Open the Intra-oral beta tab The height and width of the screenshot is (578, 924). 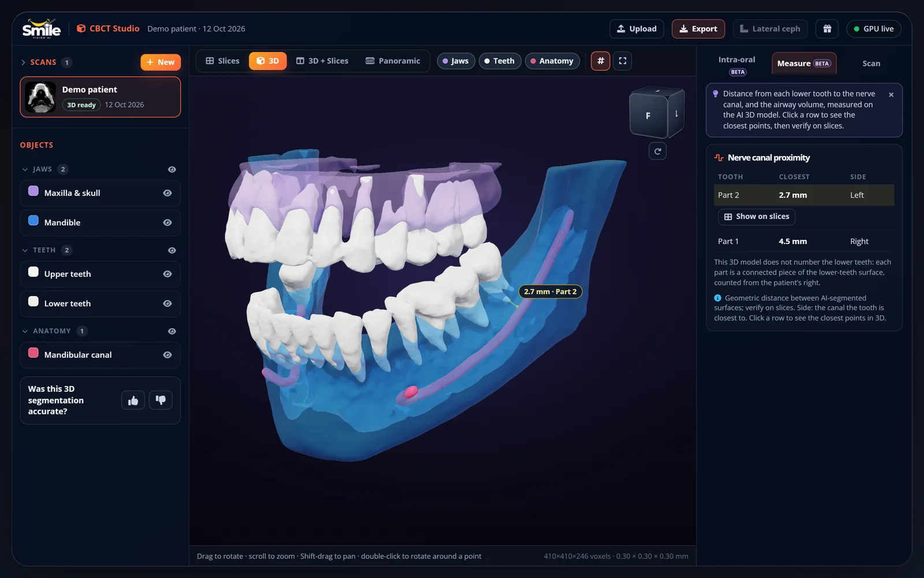[x=737, y=64]
